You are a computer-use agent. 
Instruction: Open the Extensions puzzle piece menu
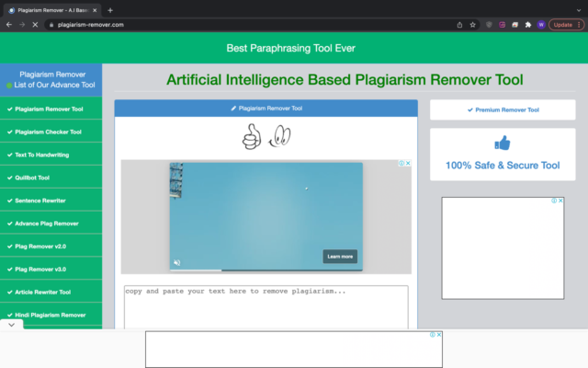tap(528, 25)
